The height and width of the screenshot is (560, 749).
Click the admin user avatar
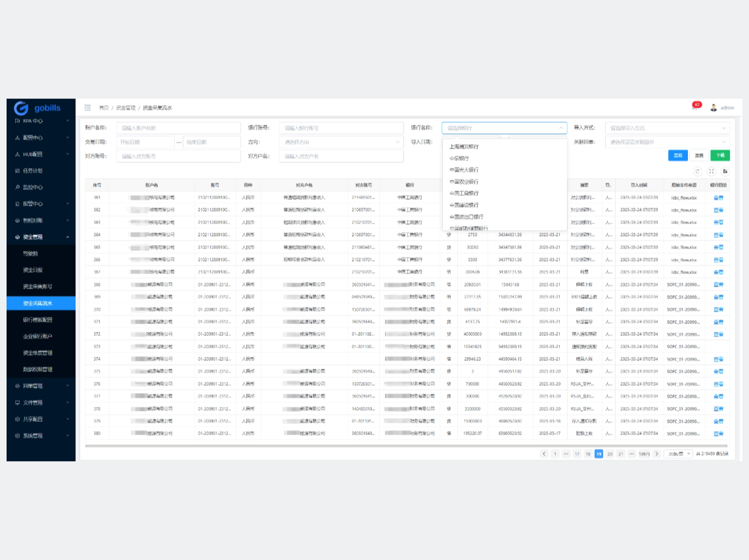pyautogui.click(x=714, y=108)
